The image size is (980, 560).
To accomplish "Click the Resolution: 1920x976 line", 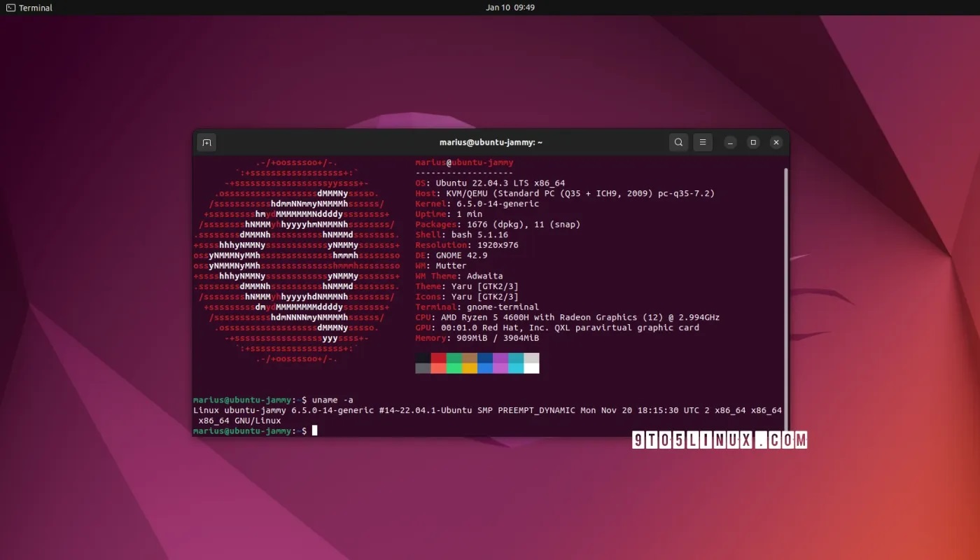I will 467,245.
